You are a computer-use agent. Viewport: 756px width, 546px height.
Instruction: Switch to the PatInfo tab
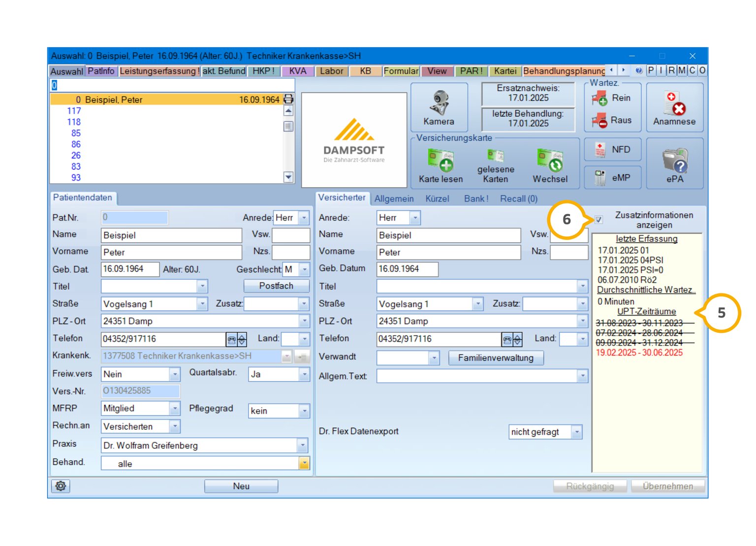[101, 71]
